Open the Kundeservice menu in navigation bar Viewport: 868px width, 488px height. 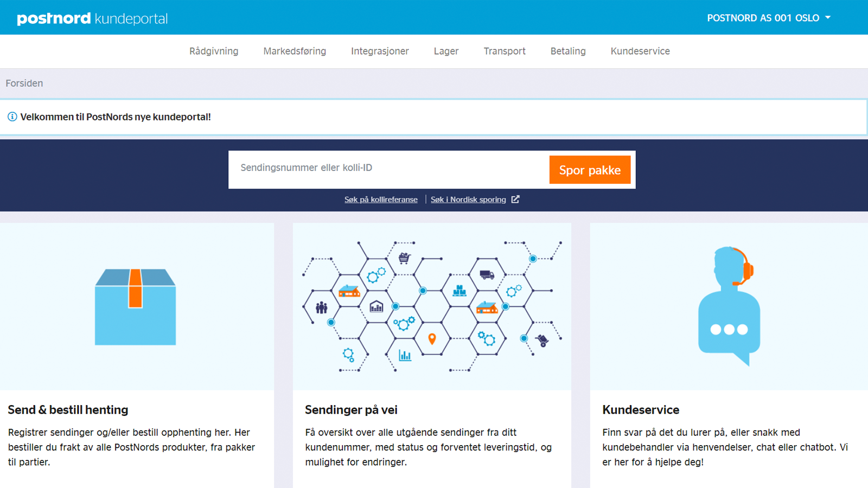tap(640, 51)
